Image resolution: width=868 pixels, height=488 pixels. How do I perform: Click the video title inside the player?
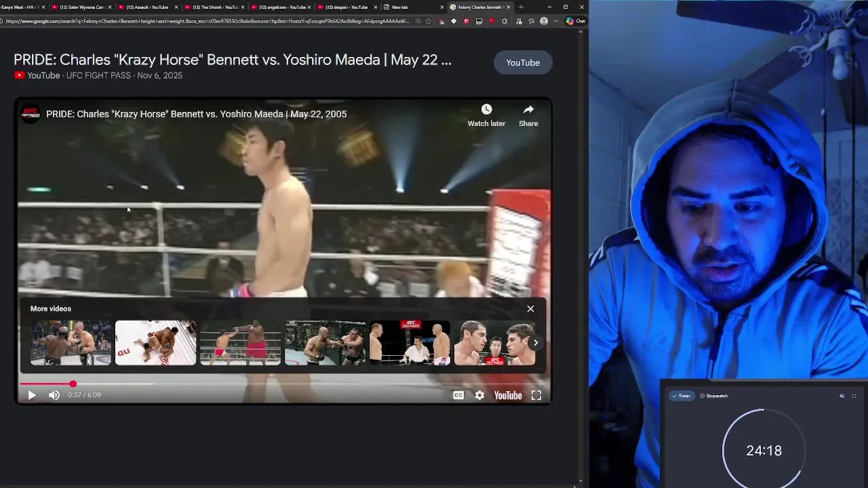[x=196, y=114]
